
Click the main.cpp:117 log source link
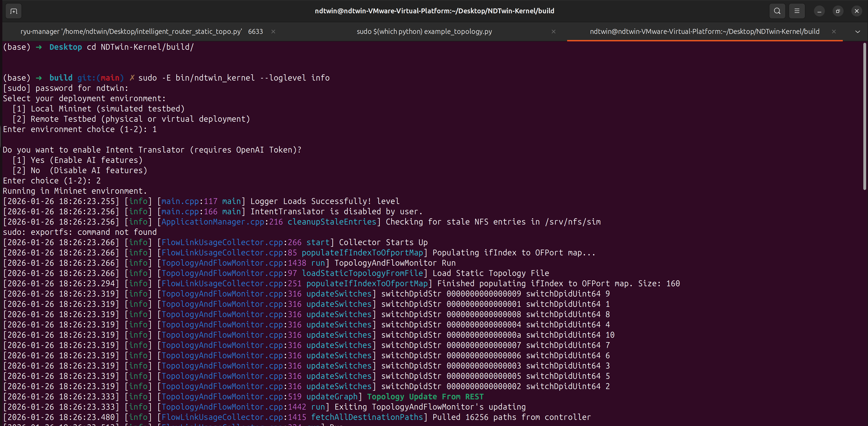pos(189,201)
